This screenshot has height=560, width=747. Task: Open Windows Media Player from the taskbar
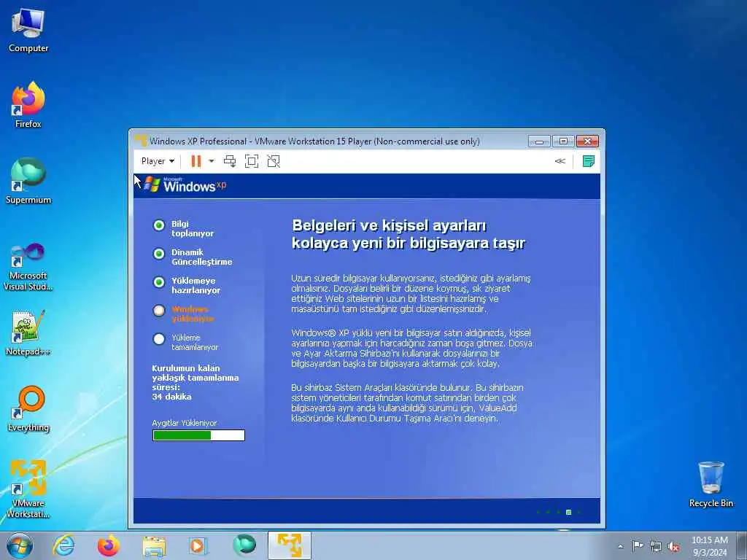point(197,545)
